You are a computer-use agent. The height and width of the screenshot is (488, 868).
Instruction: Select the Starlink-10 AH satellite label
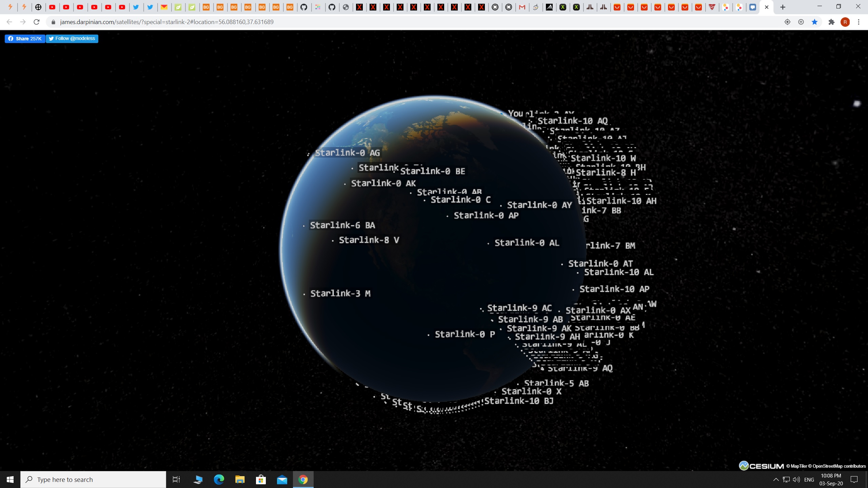point(622,201)
